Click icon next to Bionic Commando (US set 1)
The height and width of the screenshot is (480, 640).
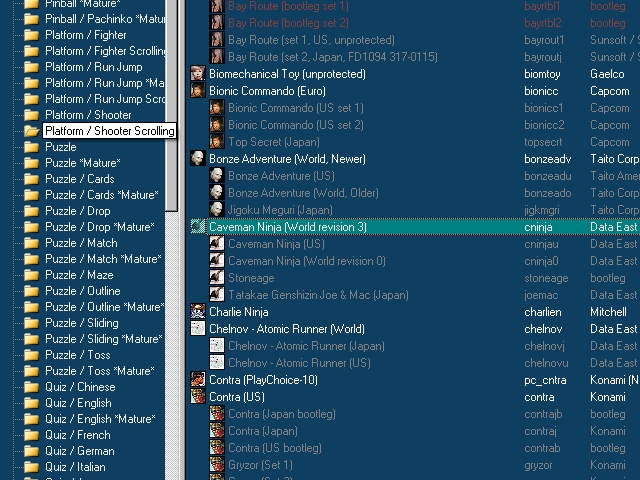217,108
